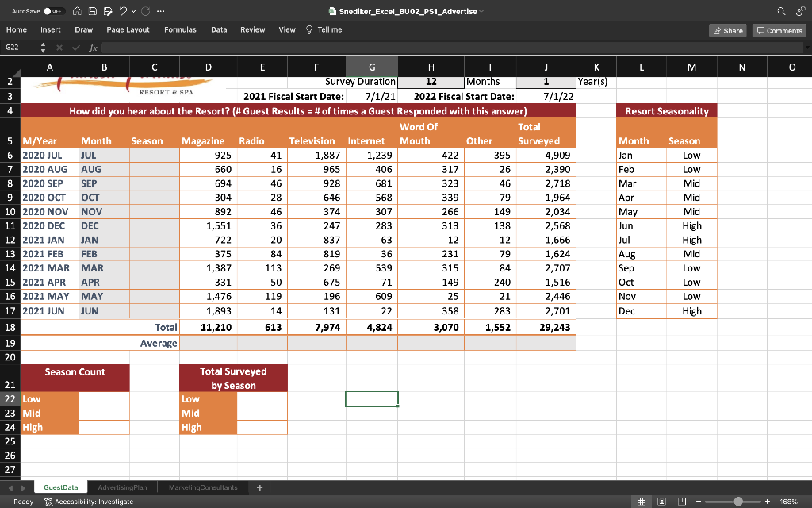Select column D header
The width and height of the screenshot is (812, 508).
coord(209,67)
